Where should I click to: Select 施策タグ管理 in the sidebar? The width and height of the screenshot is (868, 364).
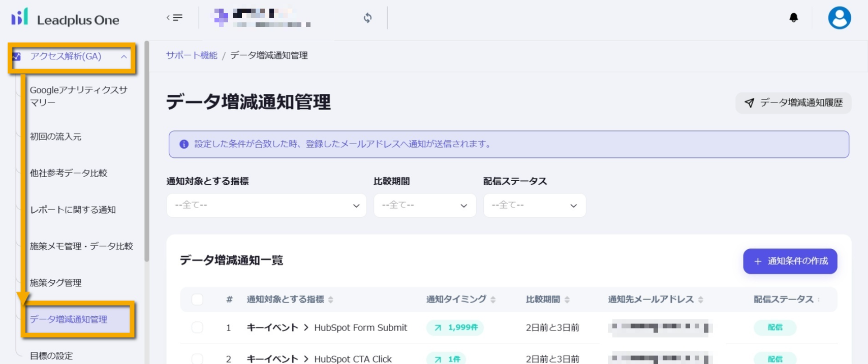(x=56, y=283)
